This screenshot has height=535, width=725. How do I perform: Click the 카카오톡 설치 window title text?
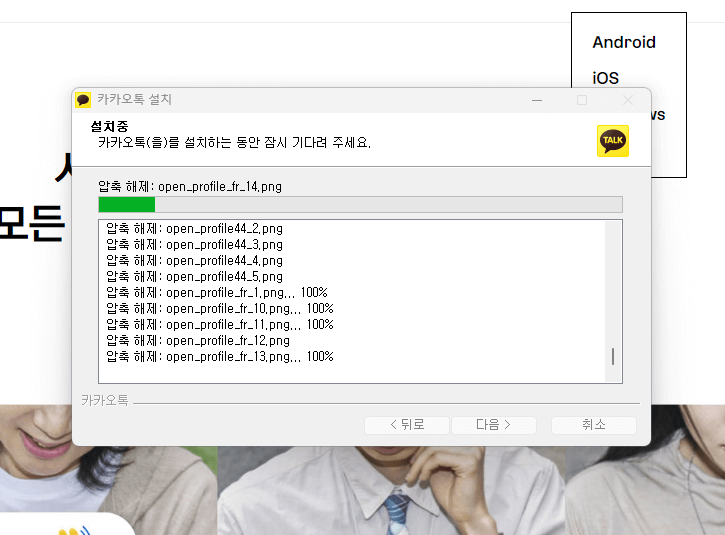click(134, 99)
